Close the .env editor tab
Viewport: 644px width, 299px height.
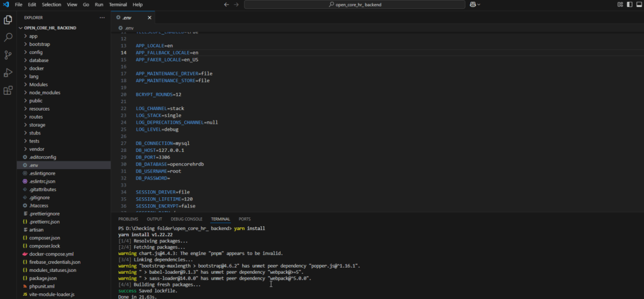pos(150,18)
